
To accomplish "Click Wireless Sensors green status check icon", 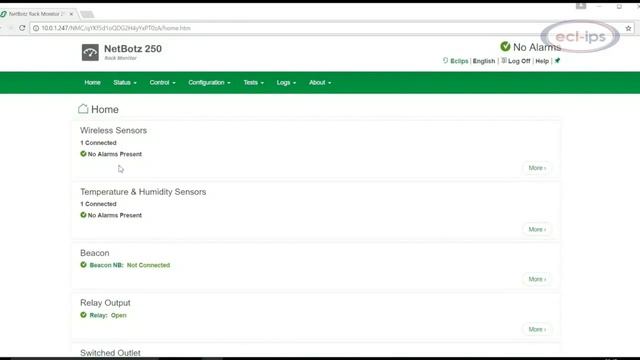I will tap(83, 154).
